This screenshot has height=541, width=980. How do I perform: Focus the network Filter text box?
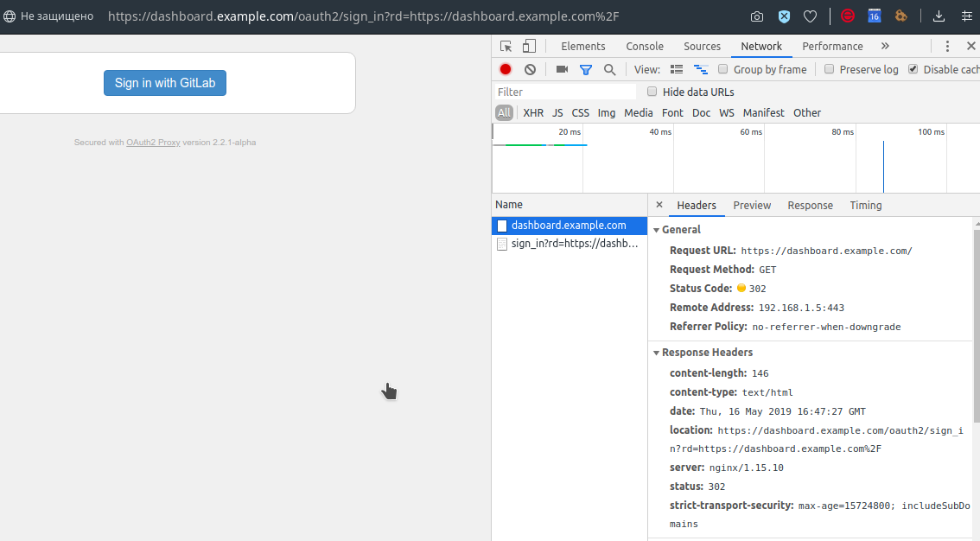tap(565, 92)
